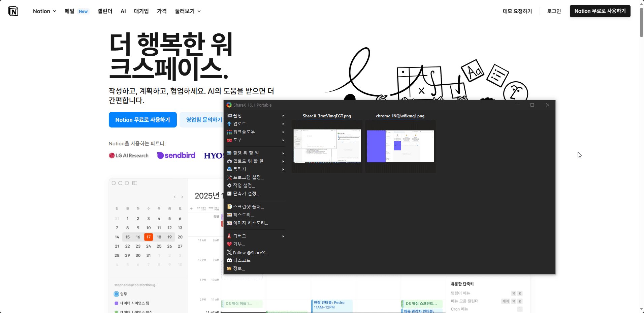
Task: Click the Donate heart icon
Action: [229, 244]
